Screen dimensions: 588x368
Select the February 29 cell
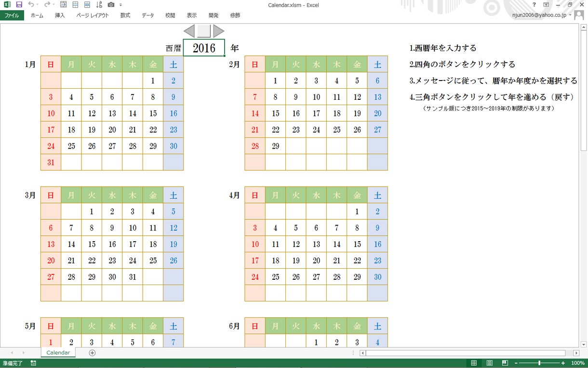coord(276,146)
